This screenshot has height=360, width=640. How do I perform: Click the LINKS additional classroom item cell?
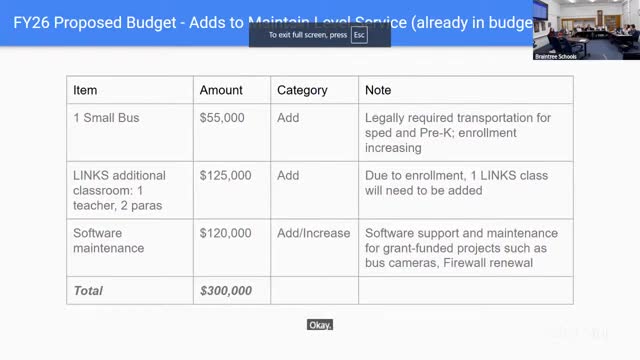coord(130,190)
